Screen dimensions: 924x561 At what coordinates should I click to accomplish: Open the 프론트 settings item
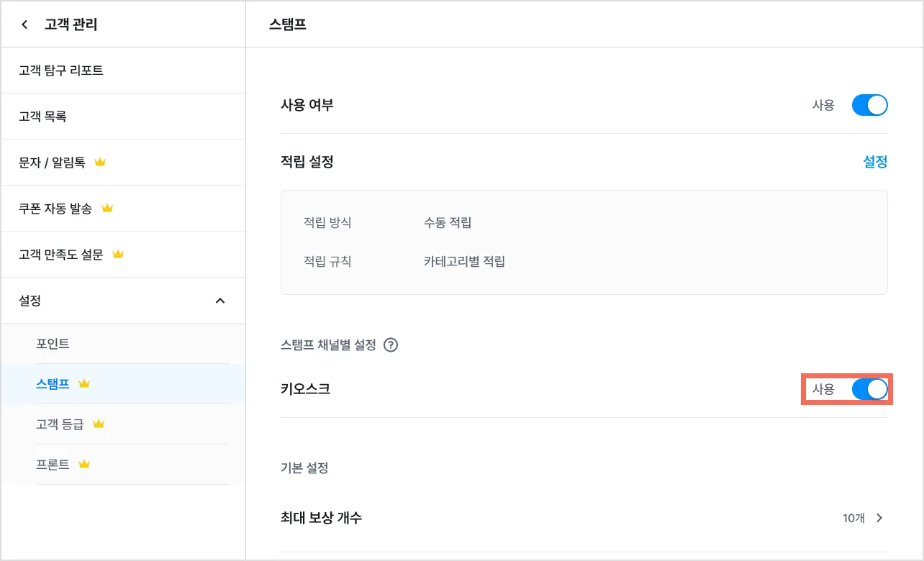pyautogui.click(x=53, y=465)
